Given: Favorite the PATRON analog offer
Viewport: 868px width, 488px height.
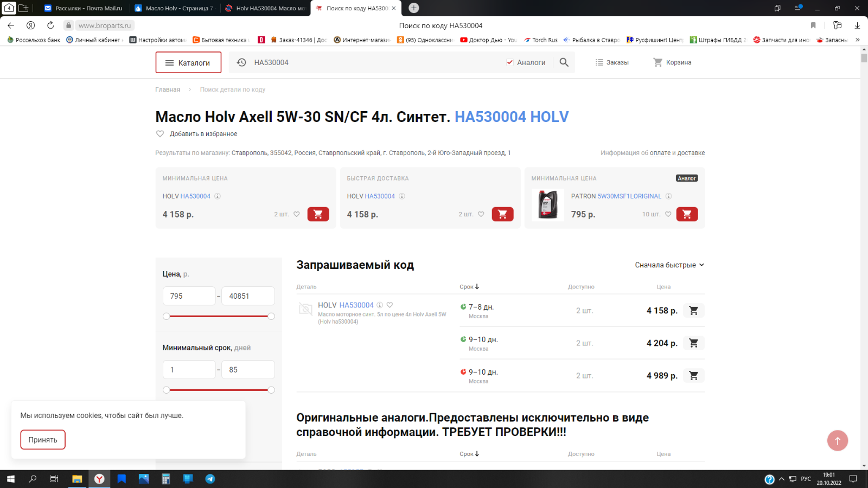Looking at the screenshot, I should (668, 214).
